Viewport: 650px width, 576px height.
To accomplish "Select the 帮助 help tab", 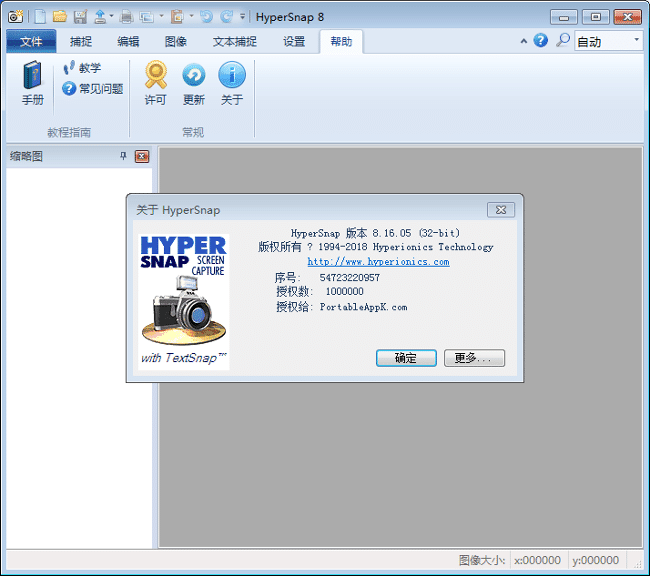I will pos(341,41).
